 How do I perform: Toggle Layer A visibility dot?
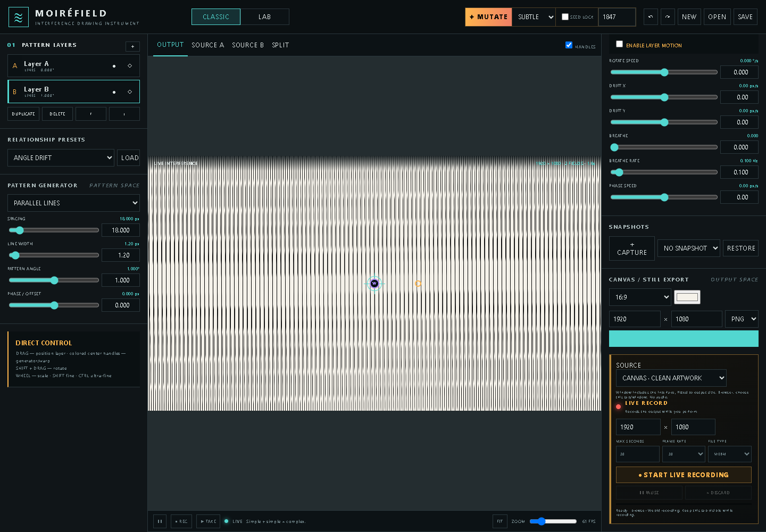coord(114,66)
